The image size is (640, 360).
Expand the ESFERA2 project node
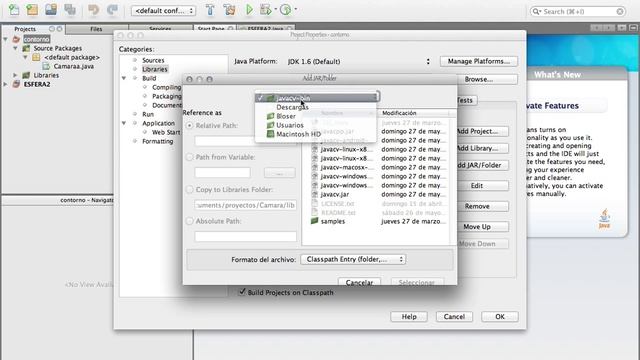(x=6, y=84)
